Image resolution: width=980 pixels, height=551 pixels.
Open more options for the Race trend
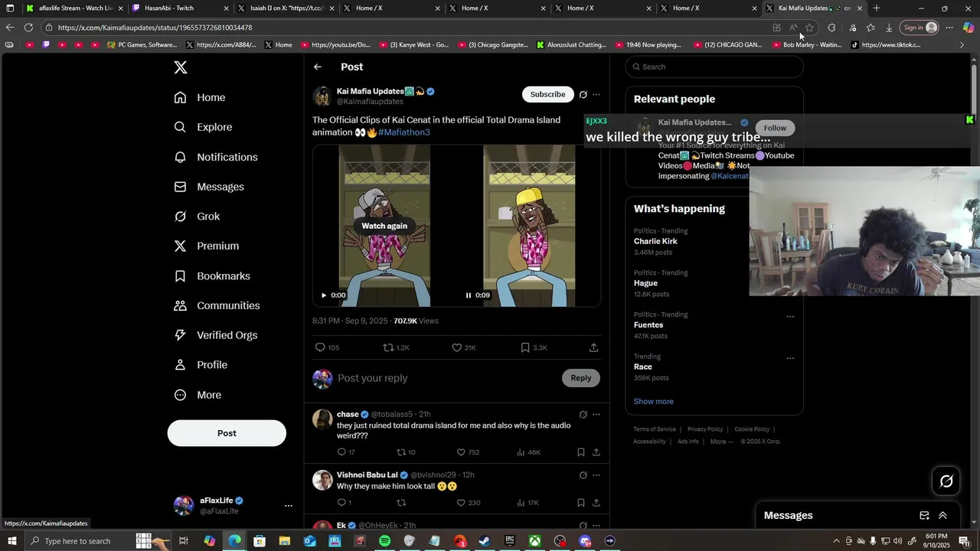click(790, 358)
